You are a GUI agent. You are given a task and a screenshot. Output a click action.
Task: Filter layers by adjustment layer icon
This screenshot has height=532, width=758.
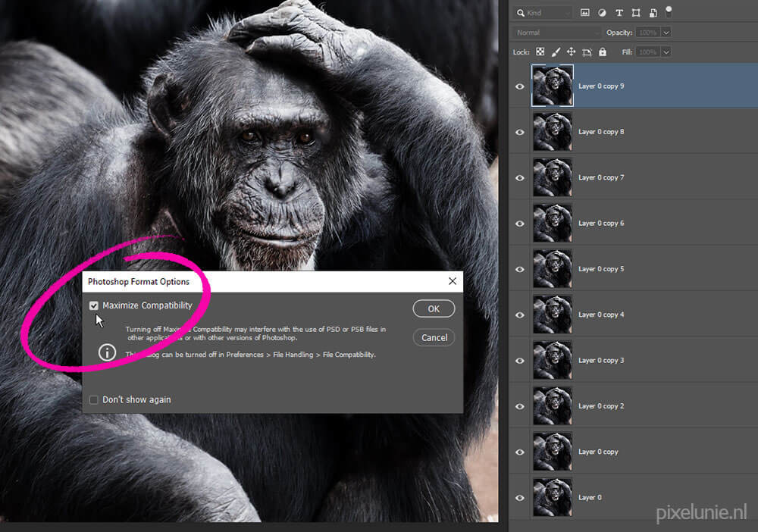602,13
